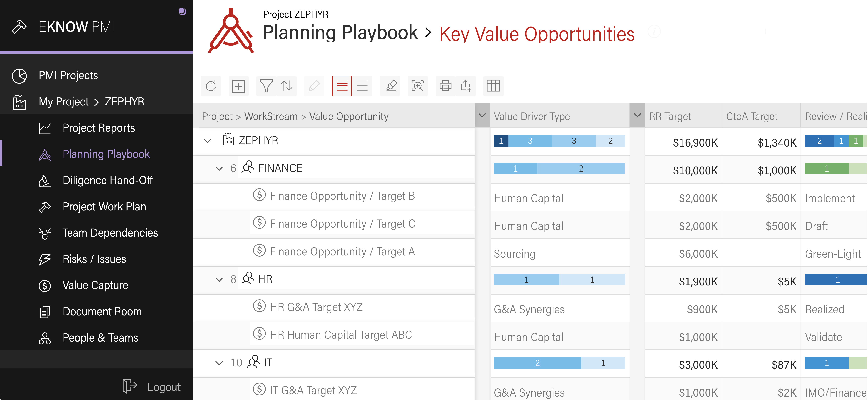Viewport: 868px width, 400px height.
Task: Toggle the dark mode moon icon
Action: tap(182, 12)
